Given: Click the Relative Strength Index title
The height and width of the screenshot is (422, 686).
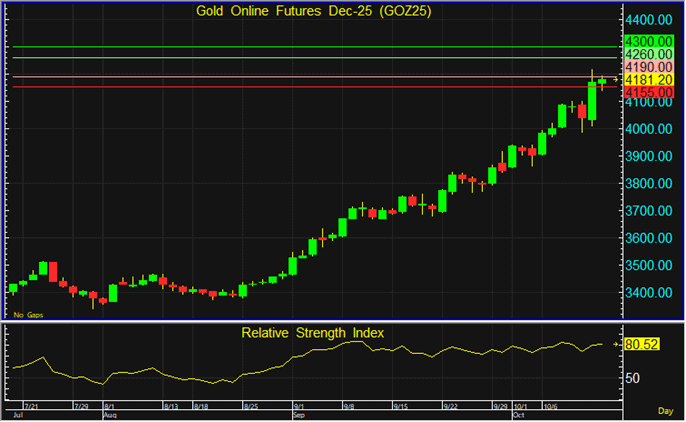Looking at the screenshot, I should tap(313, 332).
